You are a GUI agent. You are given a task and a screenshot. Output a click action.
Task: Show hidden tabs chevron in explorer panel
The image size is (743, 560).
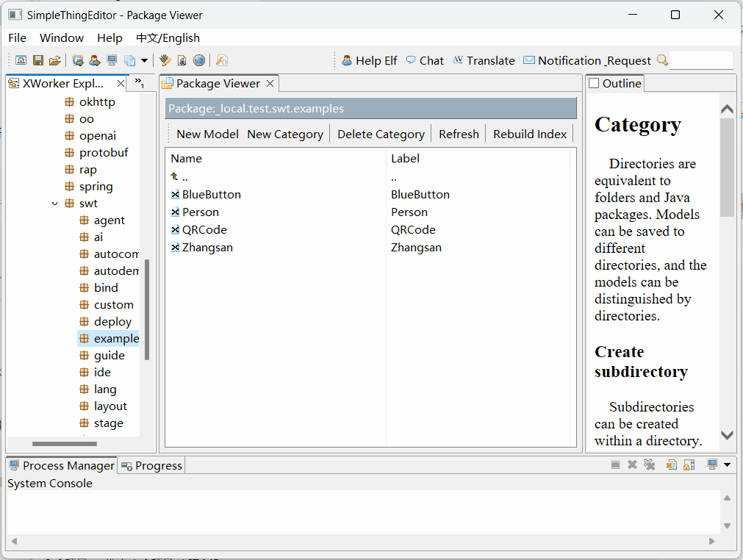[139, 82]
